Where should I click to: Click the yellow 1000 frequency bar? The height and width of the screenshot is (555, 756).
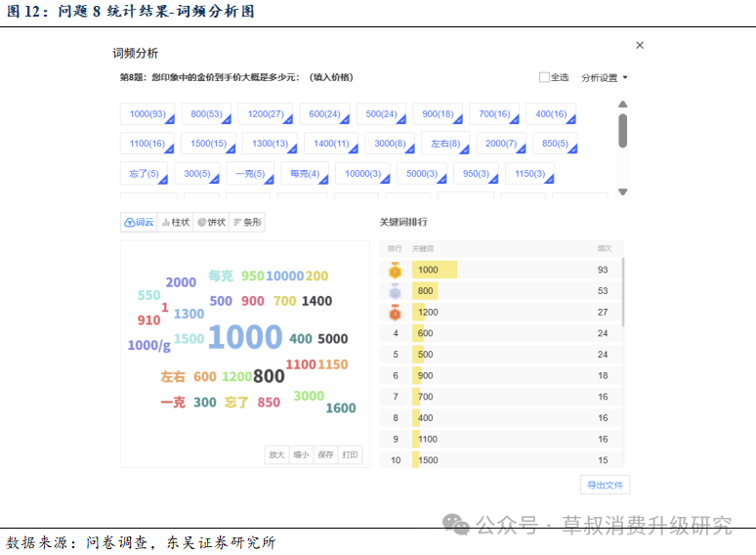pyautogui.click(x=435, y=270)
